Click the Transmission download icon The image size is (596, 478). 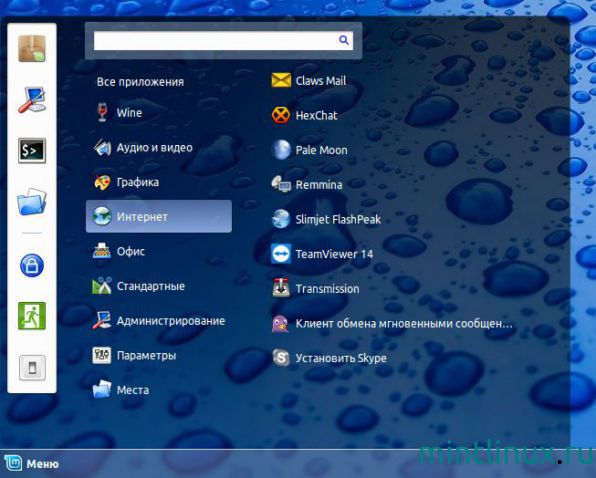point(281,288)
